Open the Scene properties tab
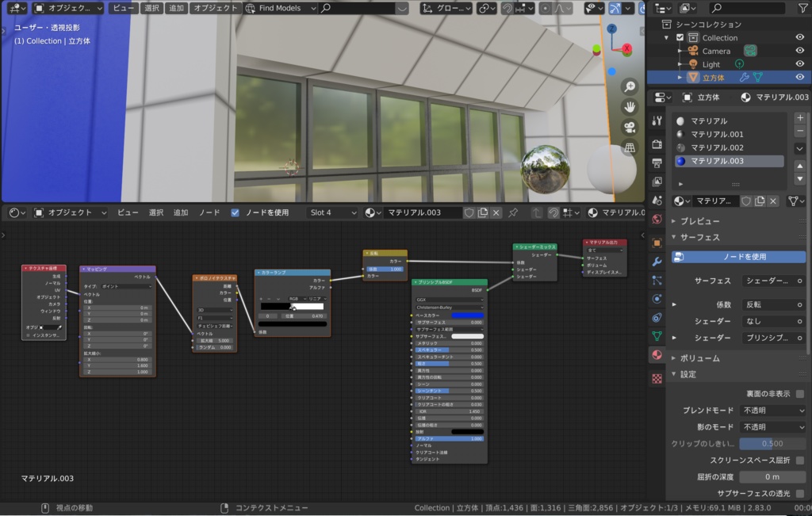The width and height of the screenshot is (812, 516). click(657, 201)
